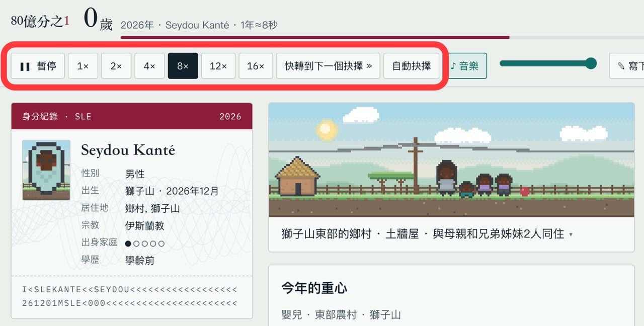Set playback speed to 12×
This screenshot has height=326, width=644.
point(218,66)
